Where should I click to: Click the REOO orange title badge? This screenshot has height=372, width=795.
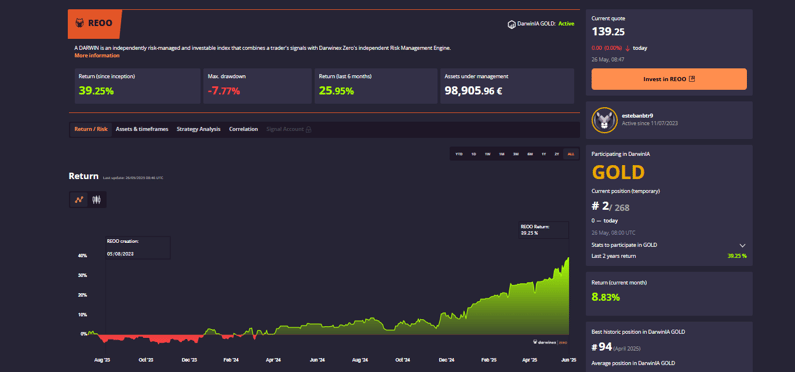click(95, 23)
